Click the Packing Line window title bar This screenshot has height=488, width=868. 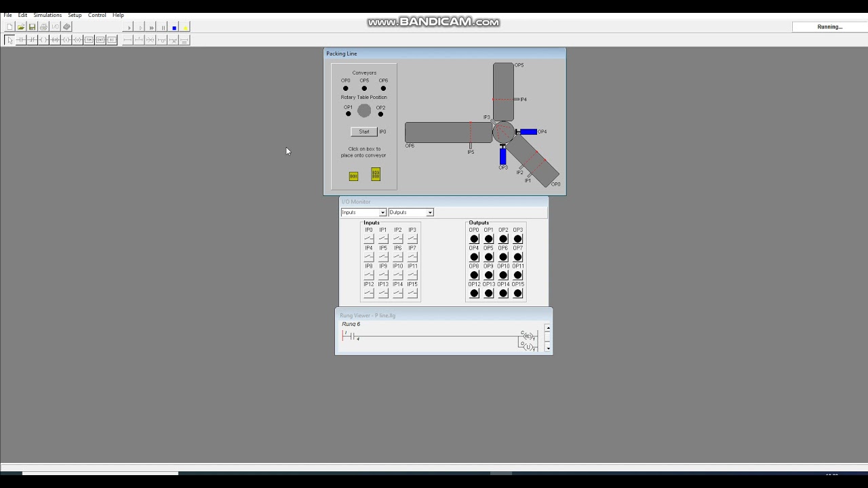point(444,54)
